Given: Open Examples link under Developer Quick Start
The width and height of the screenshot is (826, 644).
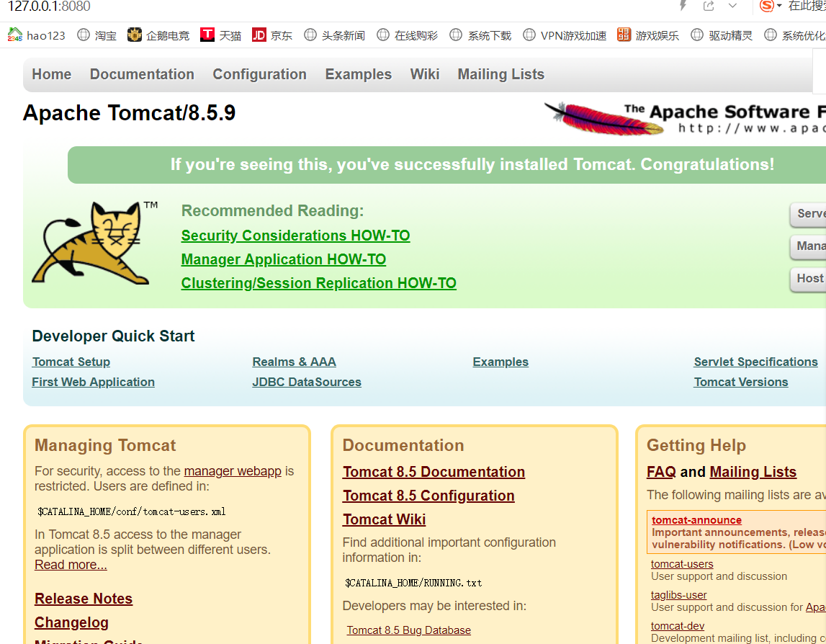Looking at the screenshot, I should point(500,362).
